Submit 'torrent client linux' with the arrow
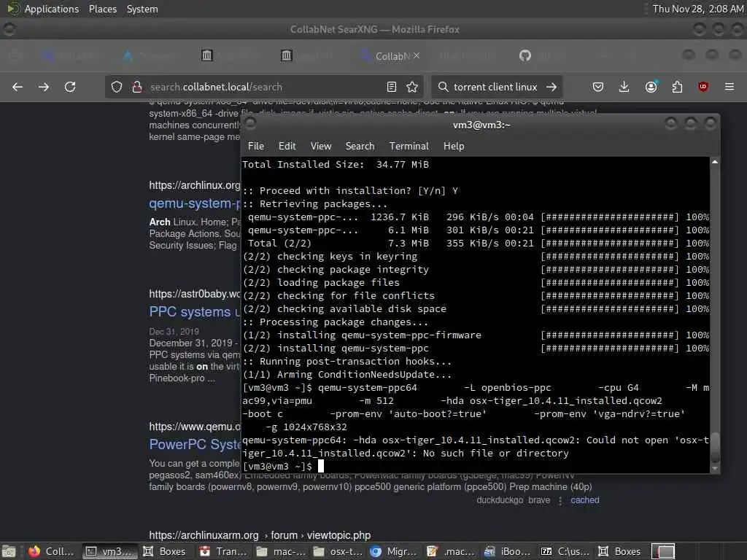 tap(551, 87)
